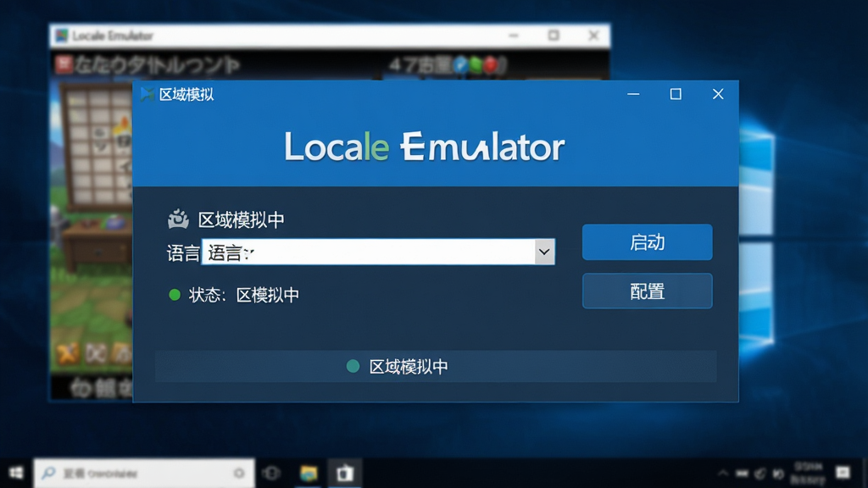Image resolution: width=868 pixels, height=488 pixels.
Task: Click background Locale Emulator window title icon
Action: [x=61, y=36]
